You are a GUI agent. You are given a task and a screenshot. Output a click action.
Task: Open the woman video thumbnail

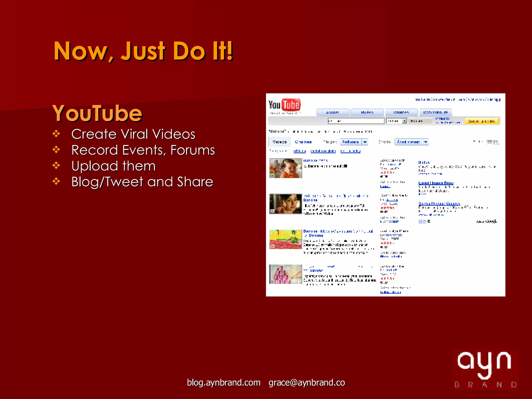286,204
